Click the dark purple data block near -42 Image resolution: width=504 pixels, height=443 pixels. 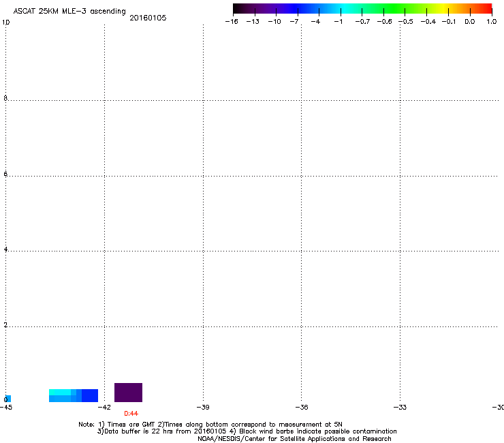click(x=128, y=393)
